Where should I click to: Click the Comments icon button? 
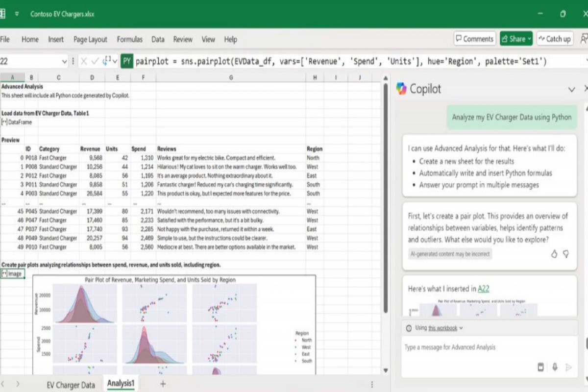474,39
